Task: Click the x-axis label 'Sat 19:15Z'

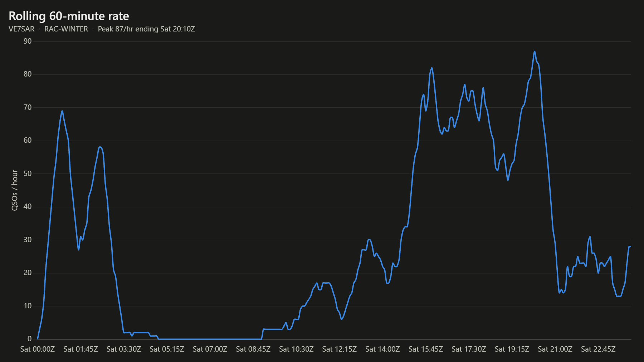Action: coord(512,349)
